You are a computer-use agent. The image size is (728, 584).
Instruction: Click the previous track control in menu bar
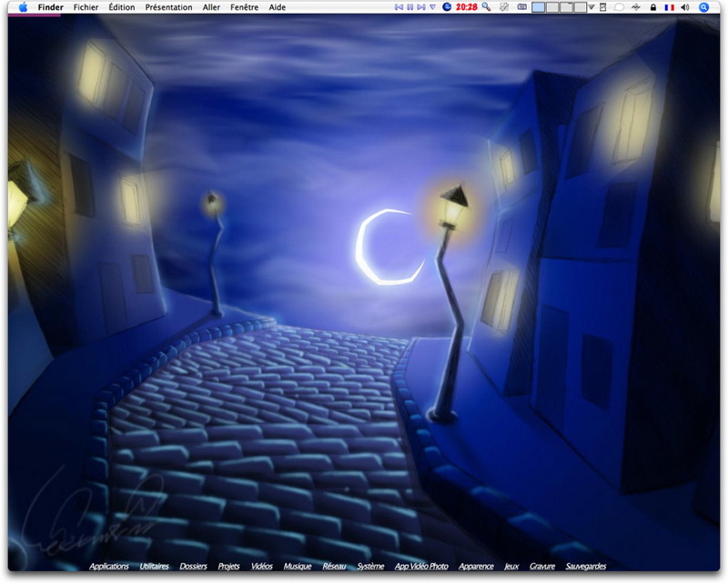point(399,7)
